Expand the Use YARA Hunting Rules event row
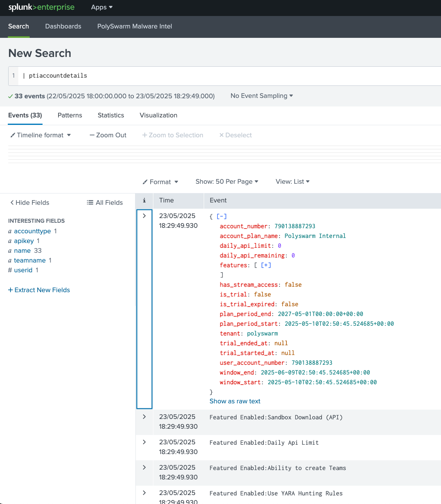441x504 pixels. (144, 493)
